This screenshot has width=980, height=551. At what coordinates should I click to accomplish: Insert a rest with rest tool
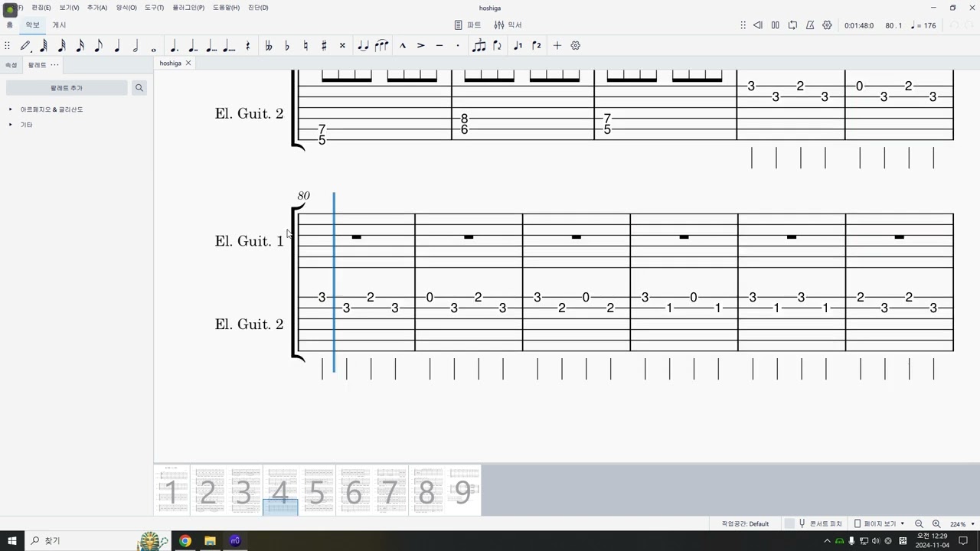[248, 46]
